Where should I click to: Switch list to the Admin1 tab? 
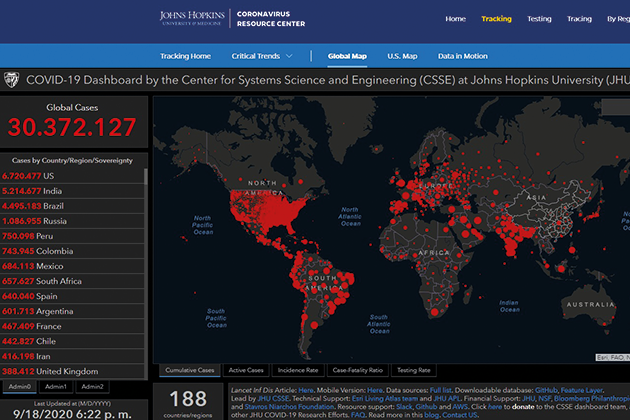[56, 386]
